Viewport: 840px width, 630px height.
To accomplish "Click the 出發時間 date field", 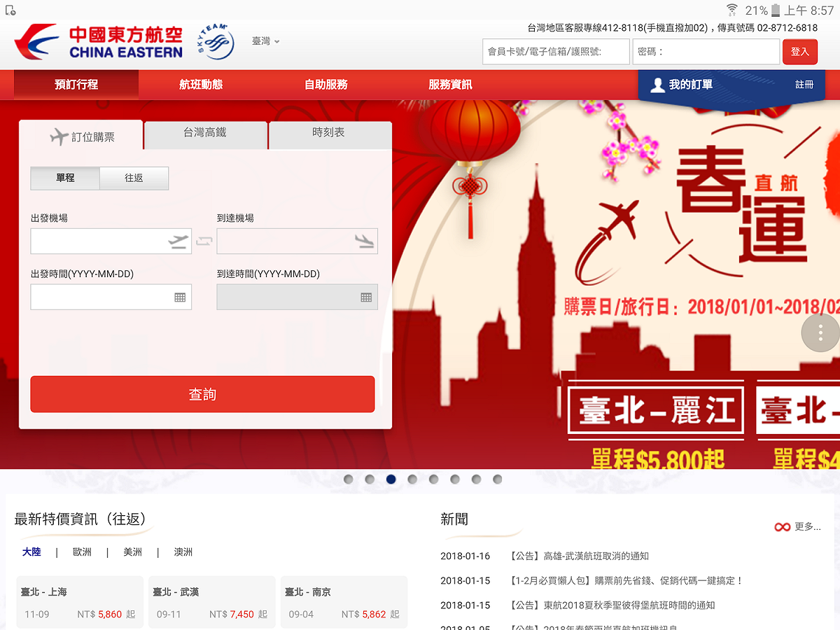I will (111, 297).
